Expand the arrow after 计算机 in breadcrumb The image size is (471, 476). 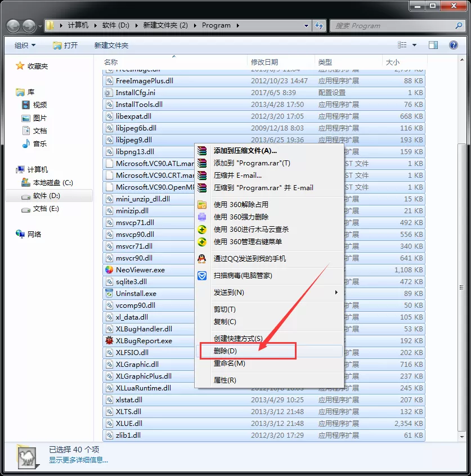click(95, 25)
